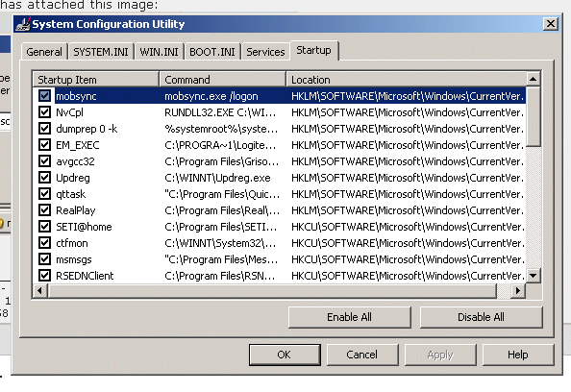The height and width of the screenshot is (392, 571).
Task: Toggle the ctfmon checkbox
Action: click(x=44, y=243)
